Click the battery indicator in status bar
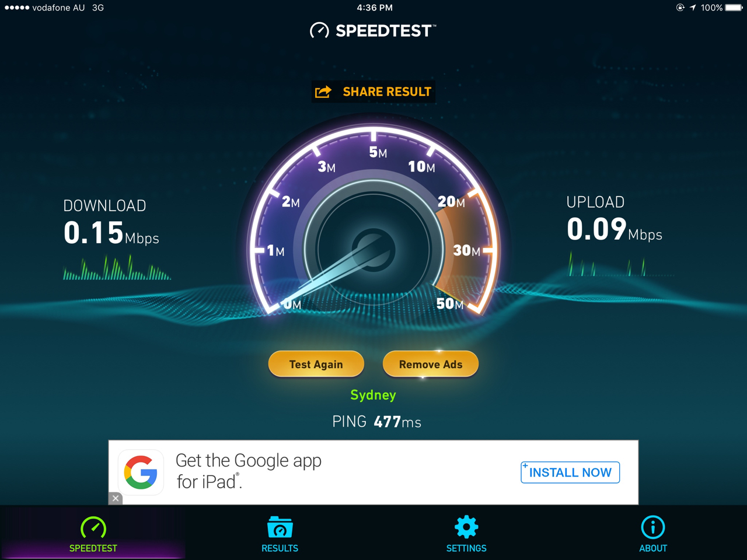 pyautogui.click(x=734, y=8)
